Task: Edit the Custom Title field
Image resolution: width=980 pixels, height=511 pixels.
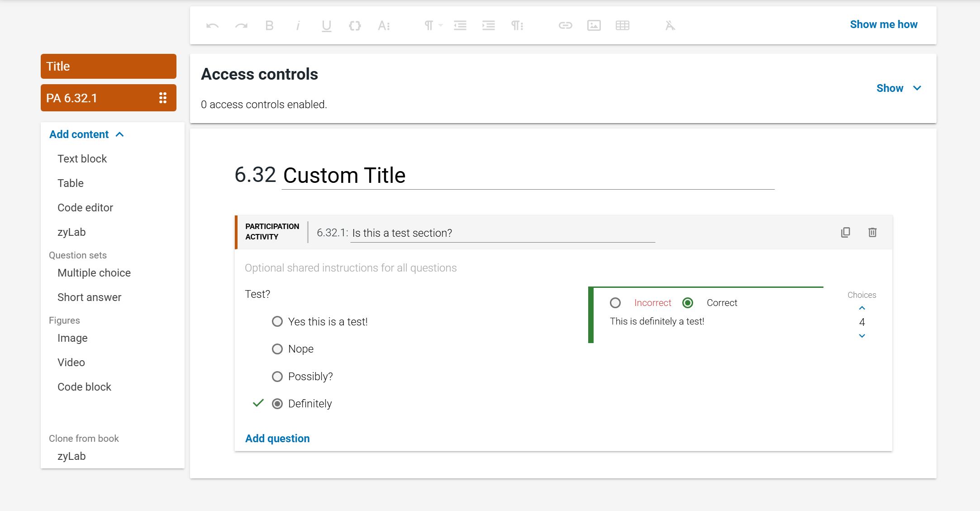Action: point(528,176)
